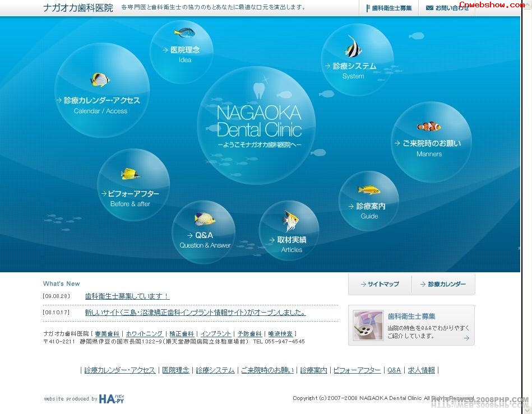The height and width of the screenshot is (414, 532).
Task: Open the 診療システム System bubble
Action: point(357,60)
